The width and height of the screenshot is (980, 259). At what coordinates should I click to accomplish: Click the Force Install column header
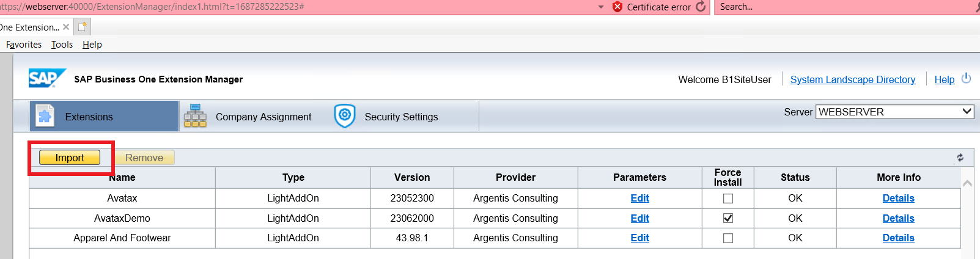728,177
